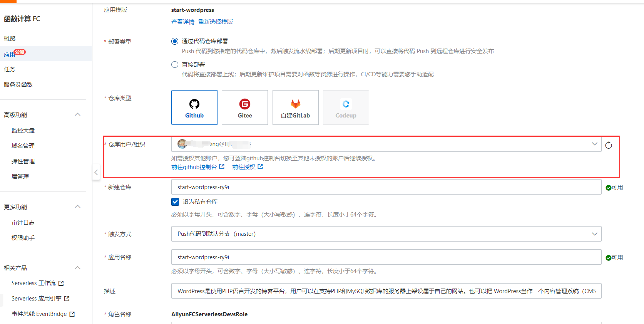This screenshot has height=324, width=644.
Task: Click external link icon next to 前往授权
Action: click(x=260, y=167)
